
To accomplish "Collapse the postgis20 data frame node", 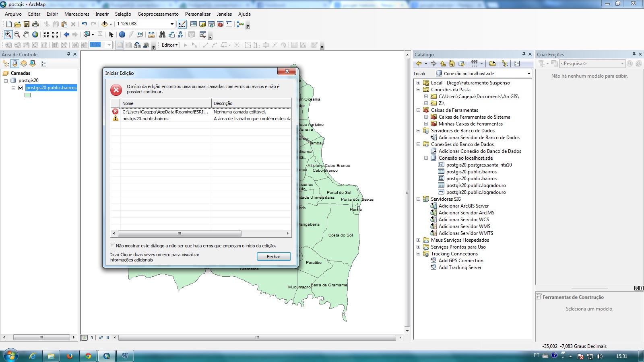I will [6, 80].
